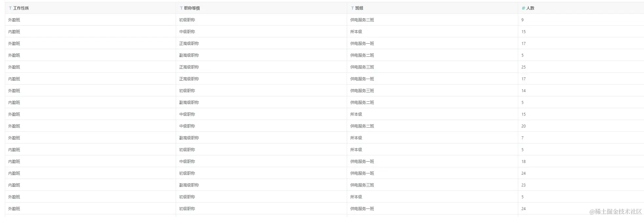The image size is (644, 217).
Task: Select the 班组 column header label
Action: coord(359,8)
